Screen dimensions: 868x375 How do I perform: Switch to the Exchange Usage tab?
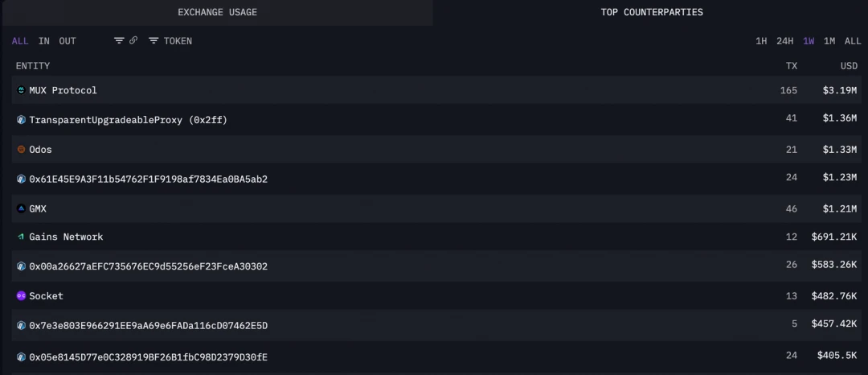pos(217,12)
